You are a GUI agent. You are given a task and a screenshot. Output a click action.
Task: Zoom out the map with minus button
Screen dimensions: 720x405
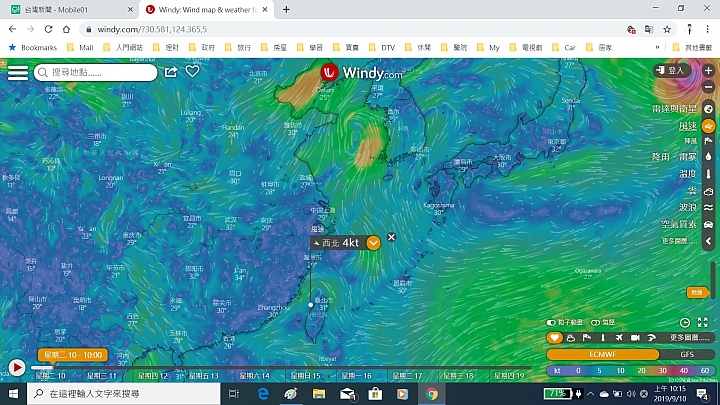tap(709, 87)
